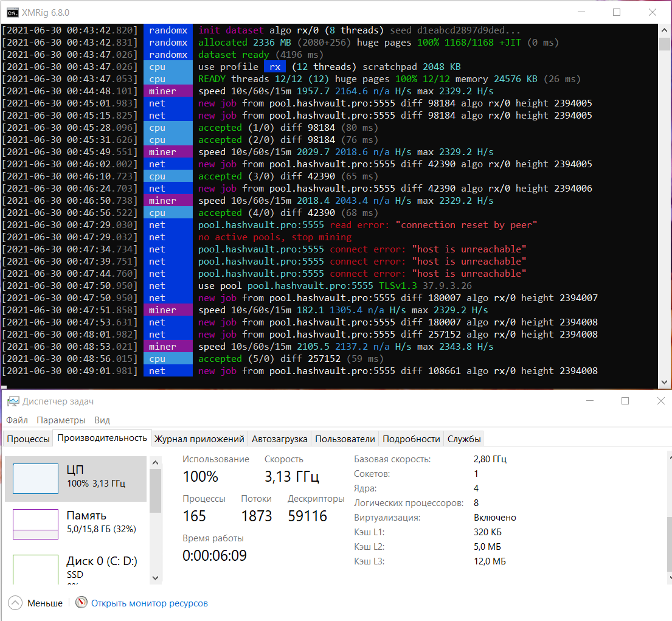Switch to the Производительность tab

(x=102, y=438)
